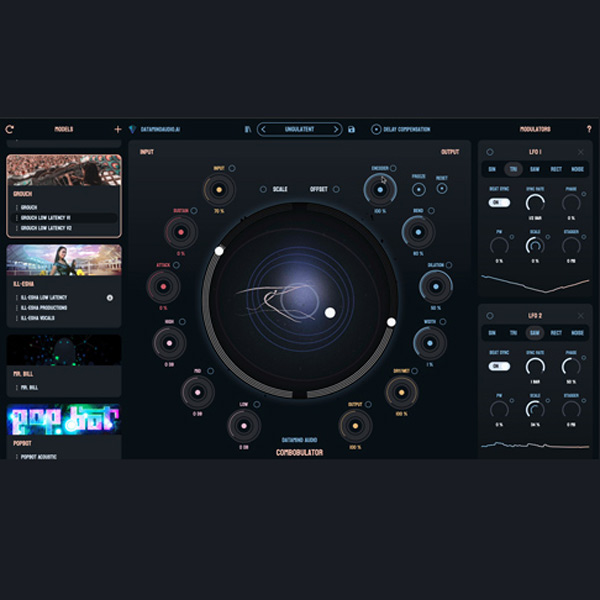Click the DataMind Audio diamond logo
Image resolution: width=600 pixels, height=600 pixels.
pos(132,129)
